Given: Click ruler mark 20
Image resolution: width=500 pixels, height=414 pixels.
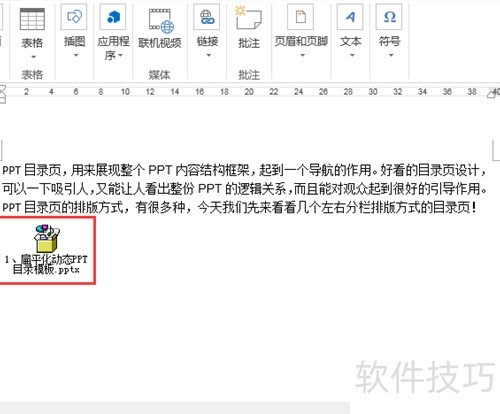Looking at the screenshot, I should [249, 92].
